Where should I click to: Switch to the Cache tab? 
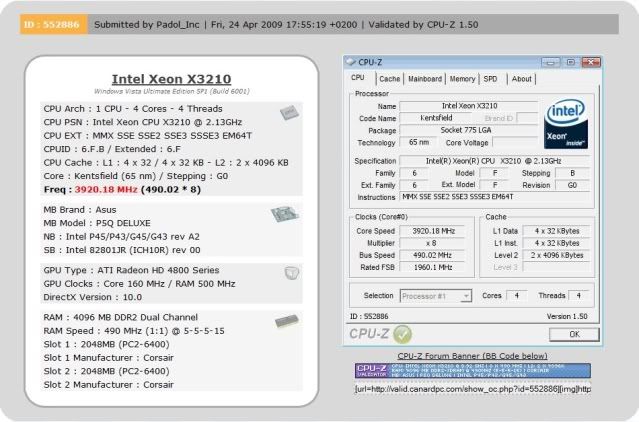[x=390, y=79]
